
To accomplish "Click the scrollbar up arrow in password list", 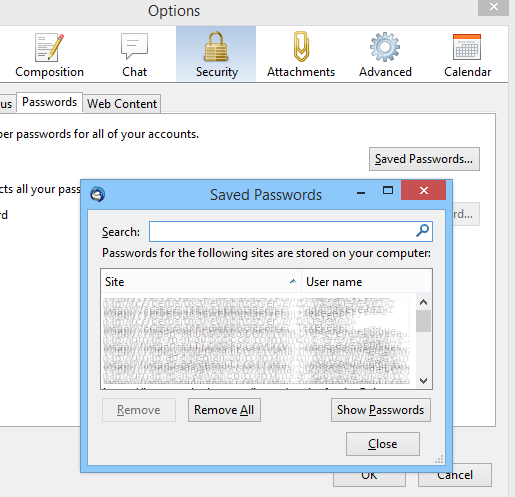I will click(x=423, y=302).
